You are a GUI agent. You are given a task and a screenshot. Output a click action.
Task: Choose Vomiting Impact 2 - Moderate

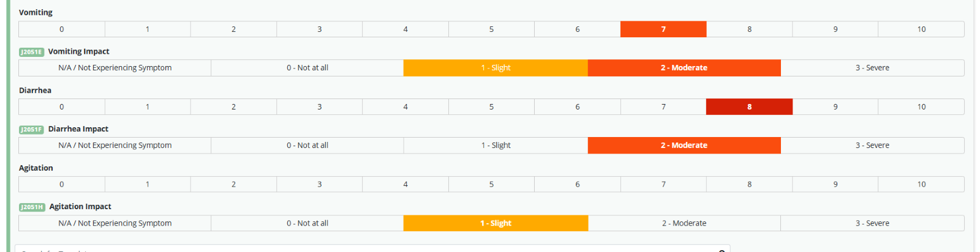coord(684,68)
